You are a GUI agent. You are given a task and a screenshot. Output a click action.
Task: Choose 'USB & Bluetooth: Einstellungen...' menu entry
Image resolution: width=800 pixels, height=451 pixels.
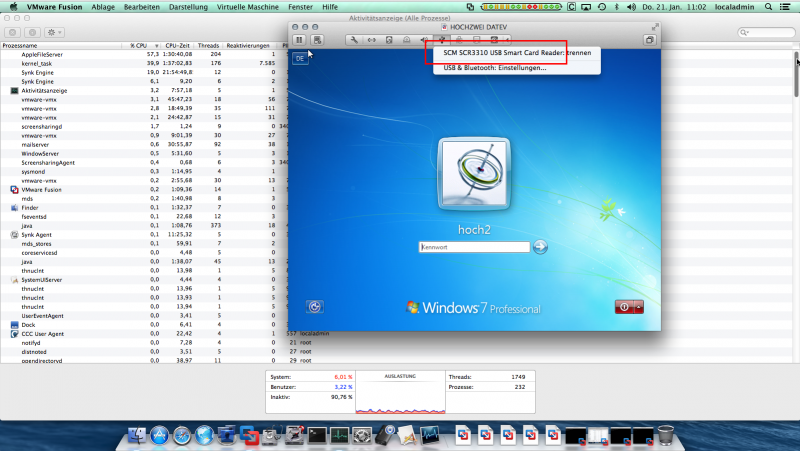coord(495,68)
